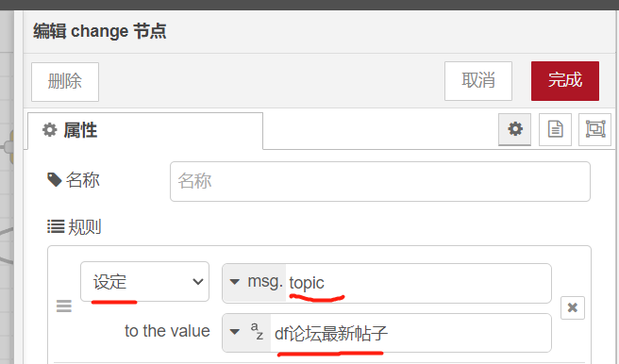Open the string type selector for value

(246, 333)
